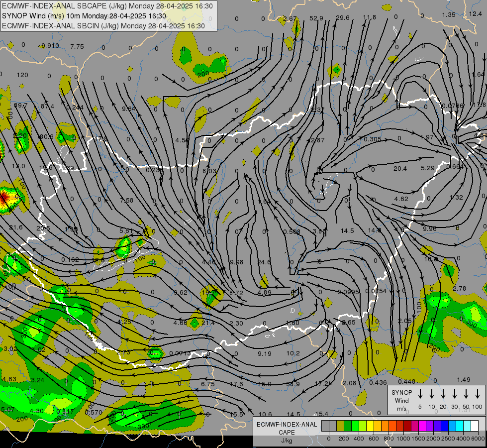Click map value '2.78' on the map
487x448 pixels.
459,289
